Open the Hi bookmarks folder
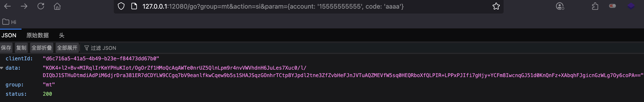 [9, 22]
